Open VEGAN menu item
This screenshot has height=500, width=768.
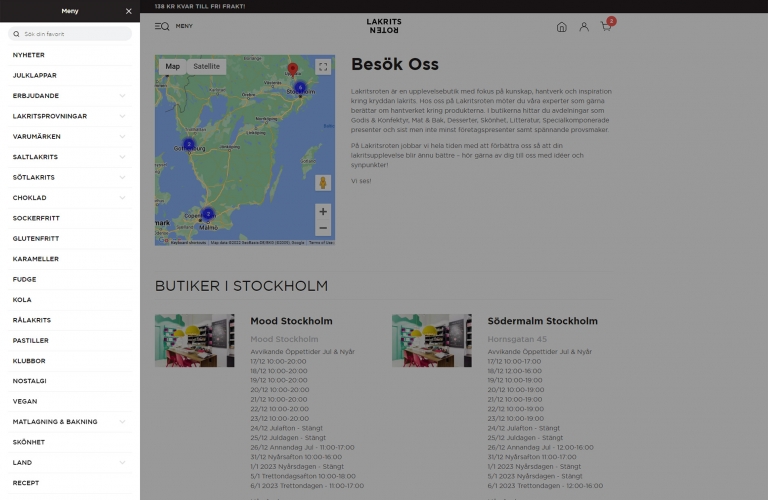70,402
